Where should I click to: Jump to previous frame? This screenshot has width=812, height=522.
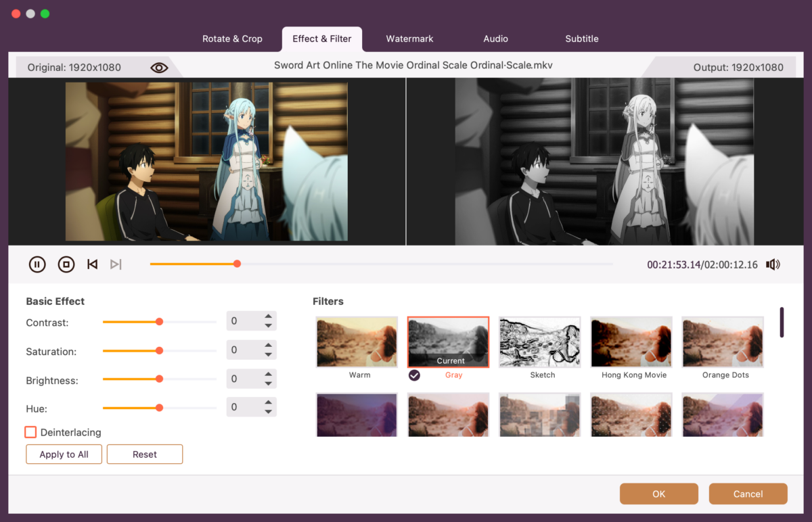(x=93, y=264)
